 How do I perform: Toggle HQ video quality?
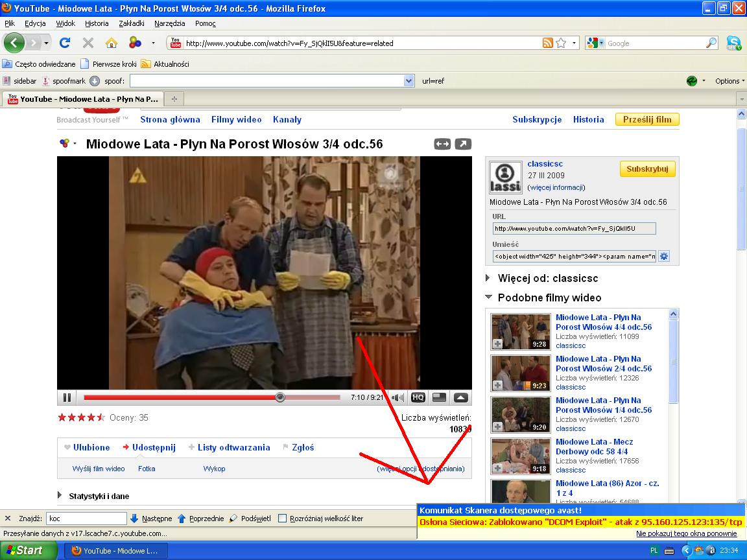tap(418, 397)
